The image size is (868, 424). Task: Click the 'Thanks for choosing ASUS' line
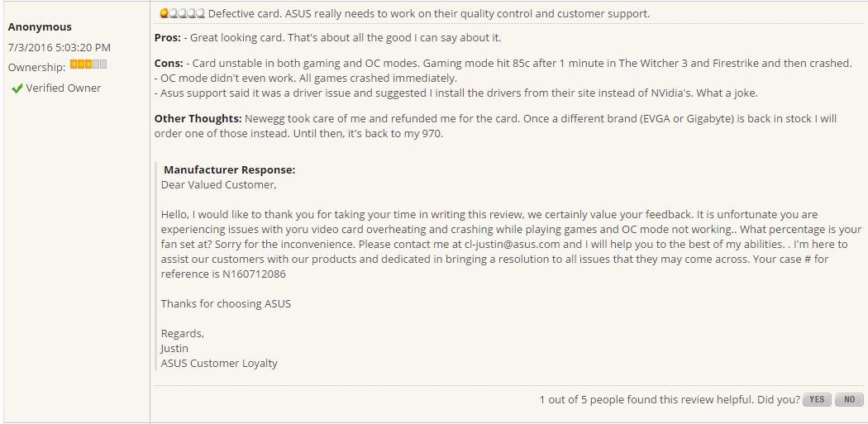pyautogui.click(x=226, y=304)
